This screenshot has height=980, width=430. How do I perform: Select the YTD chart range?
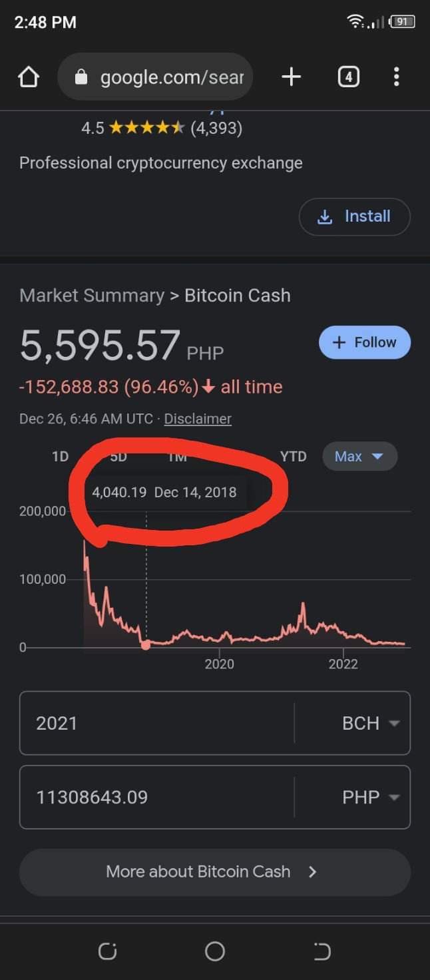tap(294, 457)
